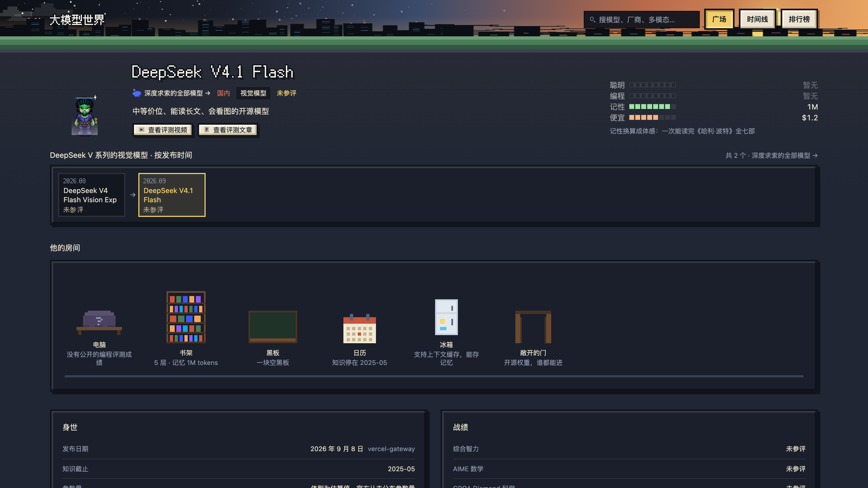Click the search magnifier icon
The height and width of the screenshot is (488, 868).
pos(592,20)
